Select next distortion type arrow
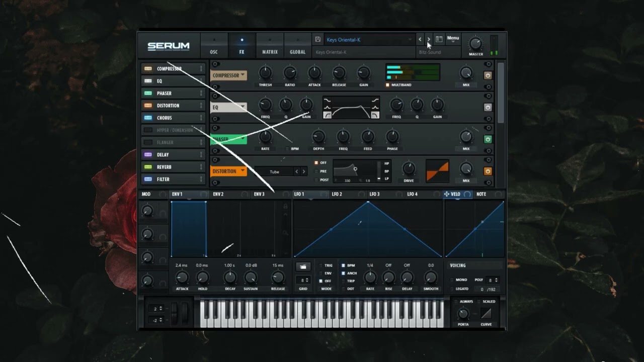The height and width of the screenshot is (362, 644). click(x=303, y=172)
